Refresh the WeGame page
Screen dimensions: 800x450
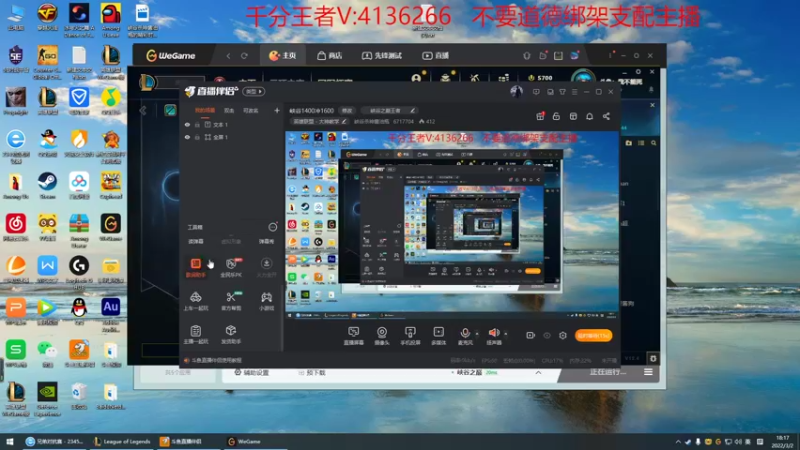click(244, 56)
